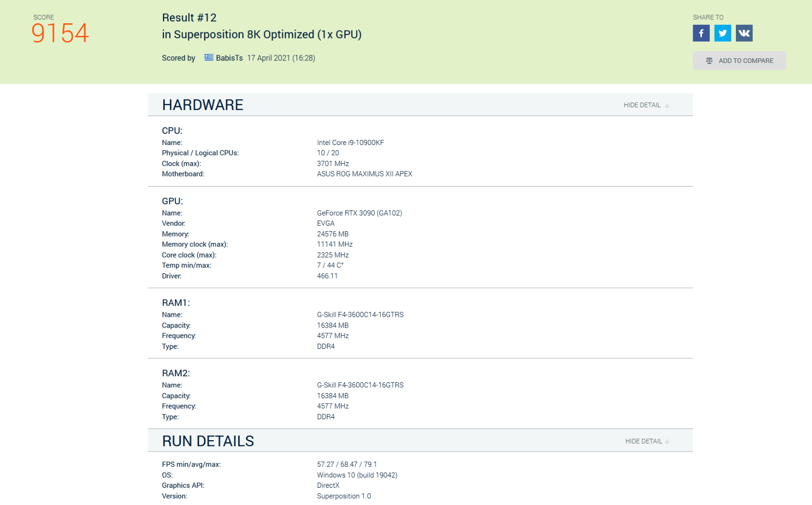This screenshot has height=505, width=812.
Task: Click RAM2 type DDR4
Action: coord(326,417)
